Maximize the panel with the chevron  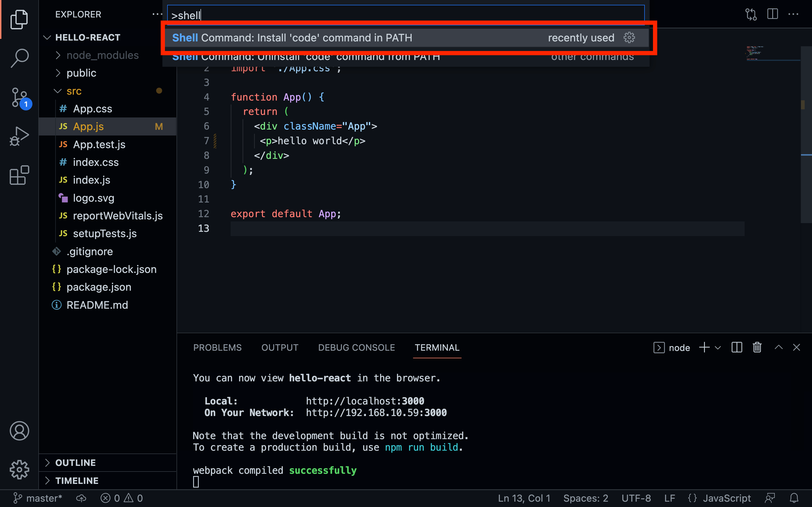pyautogui.click(x=778, y=347)
